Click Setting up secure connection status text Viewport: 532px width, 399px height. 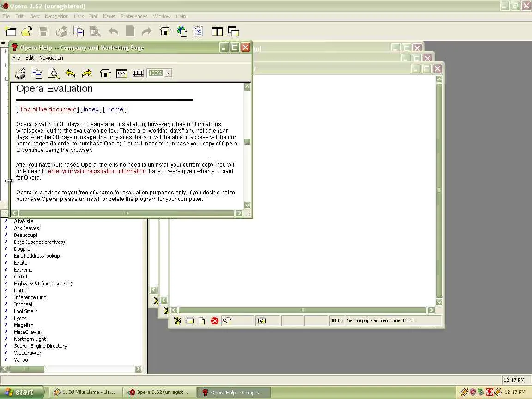click(381, 320)
